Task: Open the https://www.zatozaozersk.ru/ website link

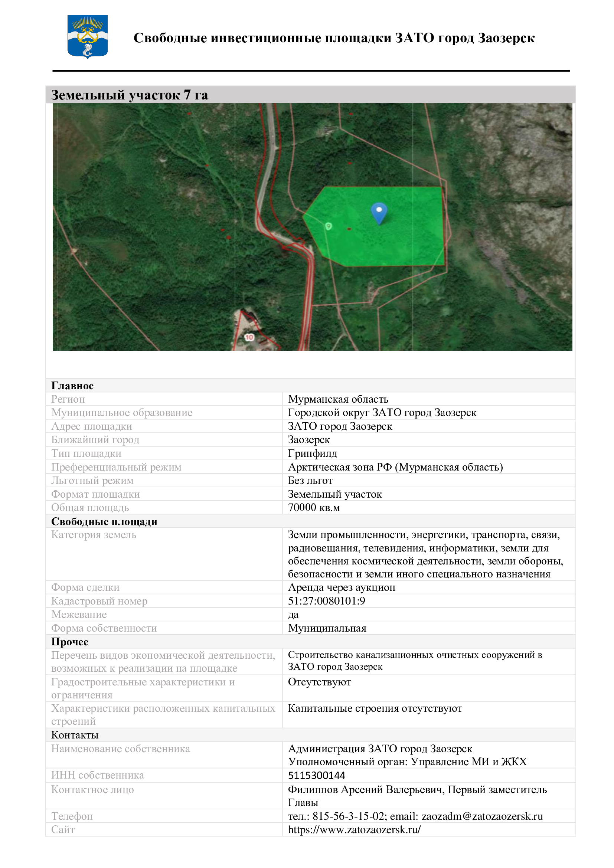Action: [354, 829]
